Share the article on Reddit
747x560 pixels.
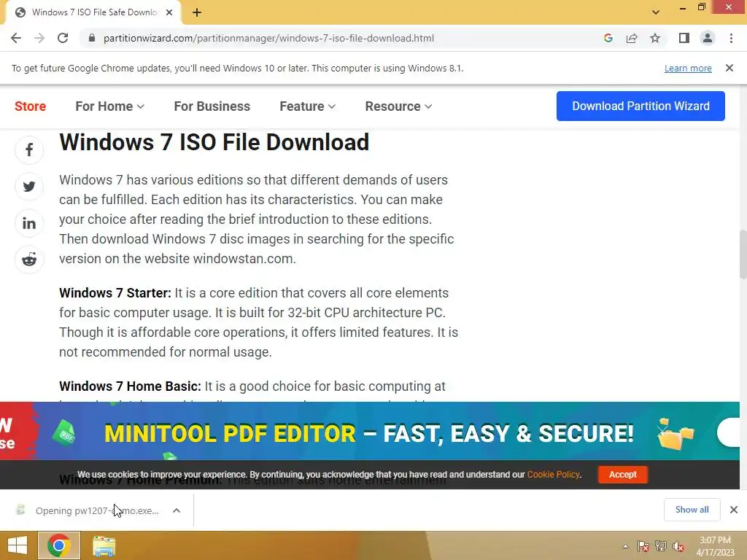(x=29, y=260)
